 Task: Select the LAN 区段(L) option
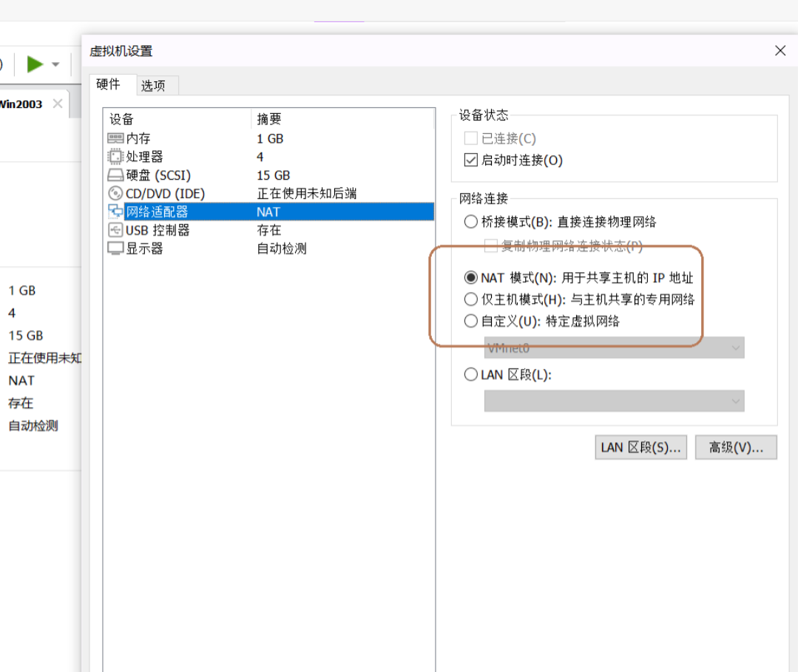point(471,375)
